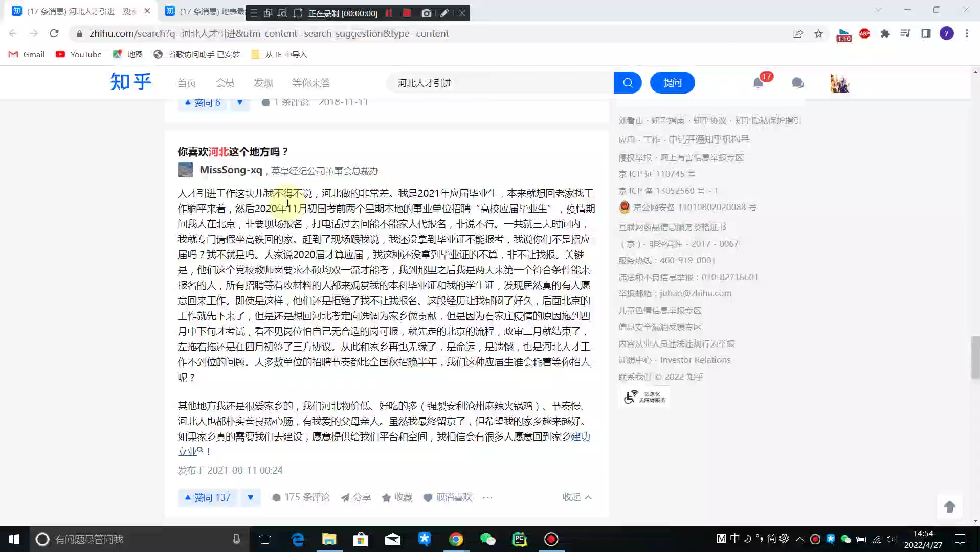The height and width of the screenshot is (552, 980).
Task: Click the page vertical scrollbar thumb
Action: [975, 358]
